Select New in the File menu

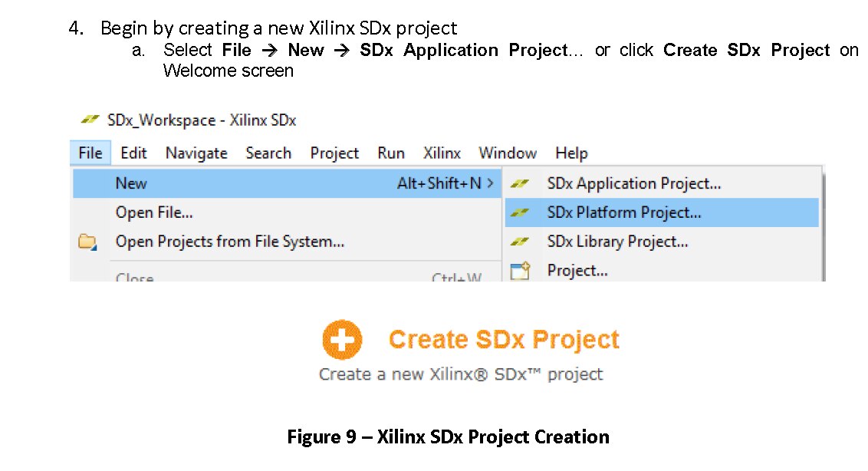(287, 183)
